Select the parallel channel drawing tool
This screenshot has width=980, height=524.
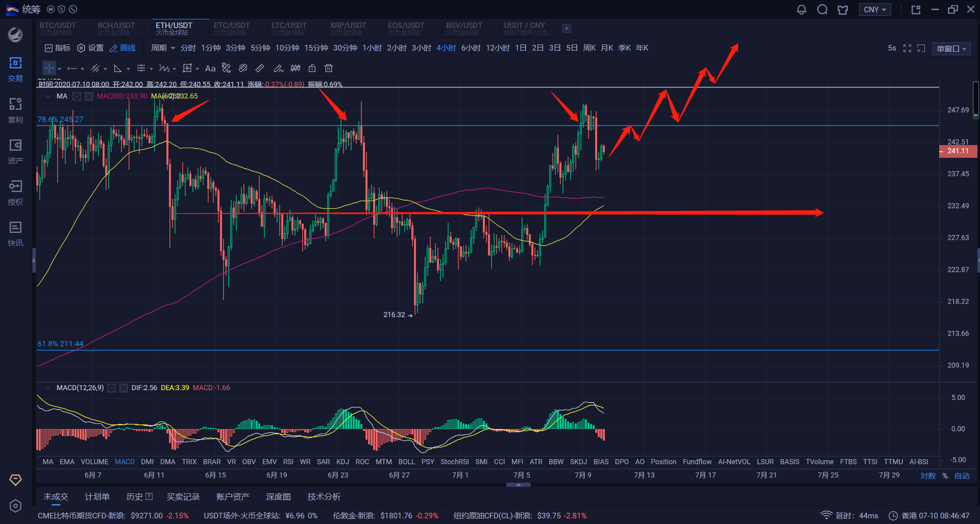click(x=95, y=68)
